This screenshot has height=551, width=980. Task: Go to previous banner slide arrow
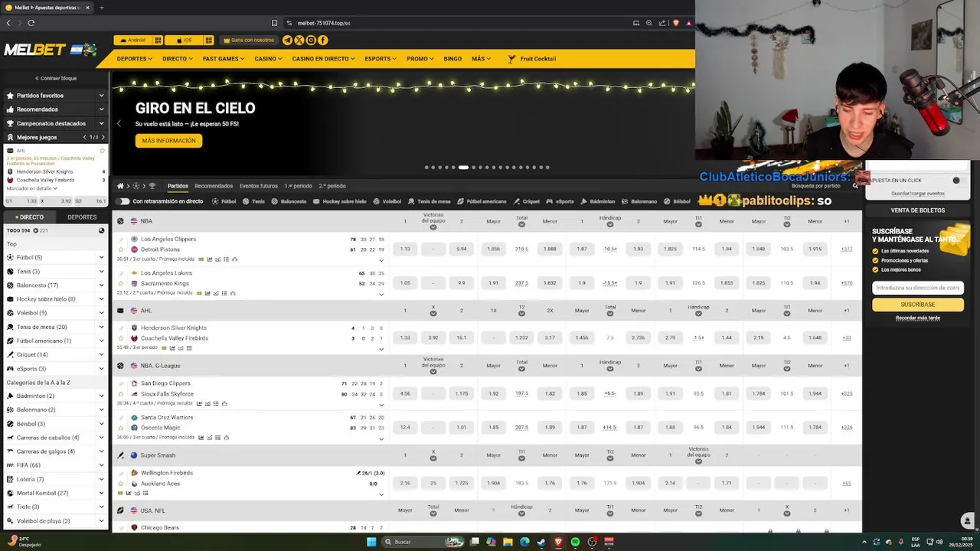click(119, 123)
